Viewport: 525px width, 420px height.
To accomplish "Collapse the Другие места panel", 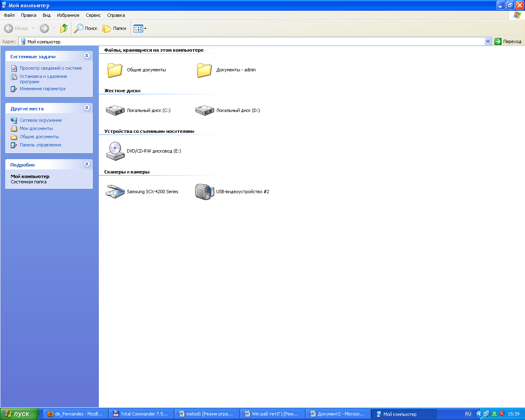I will [x=87, y=107].
